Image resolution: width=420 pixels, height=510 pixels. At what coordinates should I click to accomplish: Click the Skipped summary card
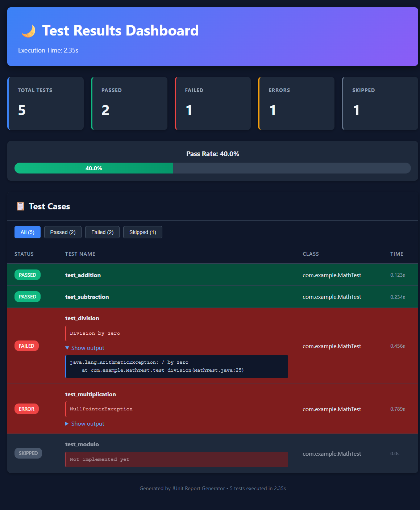(380, 103)
